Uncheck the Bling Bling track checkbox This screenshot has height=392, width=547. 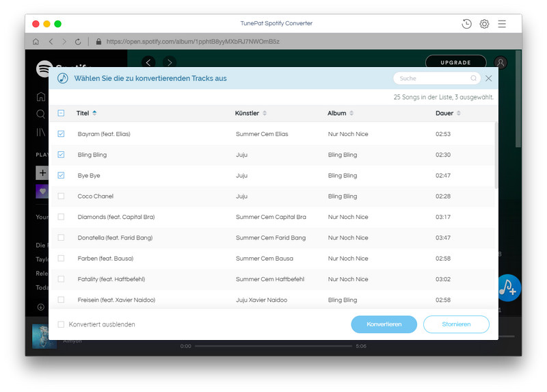tap(61, 155)
